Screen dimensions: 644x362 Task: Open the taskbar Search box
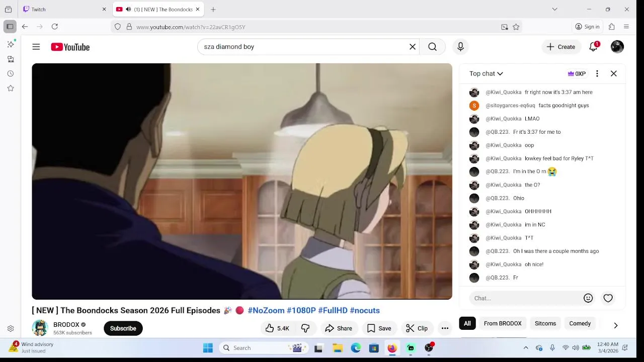(x=264, y=348)
